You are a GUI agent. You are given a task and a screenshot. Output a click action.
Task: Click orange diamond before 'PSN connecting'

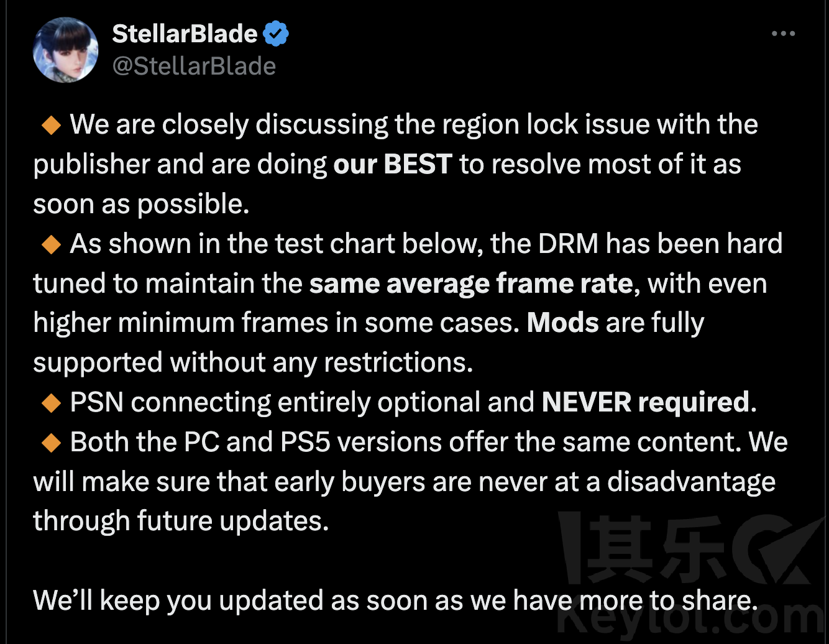tap(51, 403)
